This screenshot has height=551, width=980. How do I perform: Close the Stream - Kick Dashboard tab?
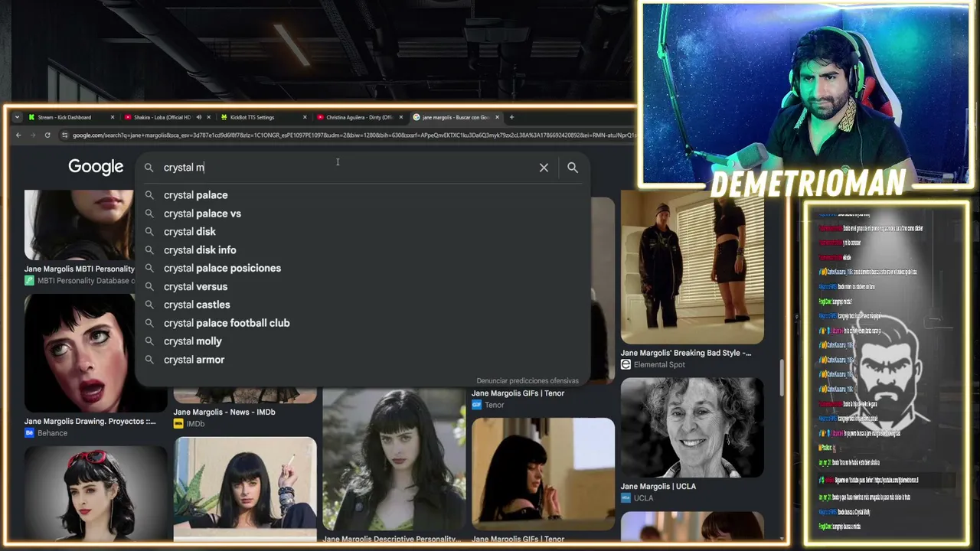click(x=112, y=117)
